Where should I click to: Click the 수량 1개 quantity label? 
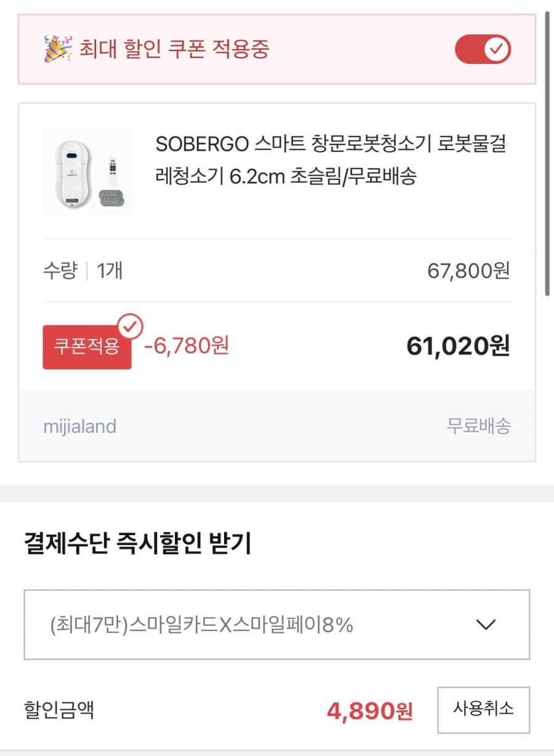[82, 271]
